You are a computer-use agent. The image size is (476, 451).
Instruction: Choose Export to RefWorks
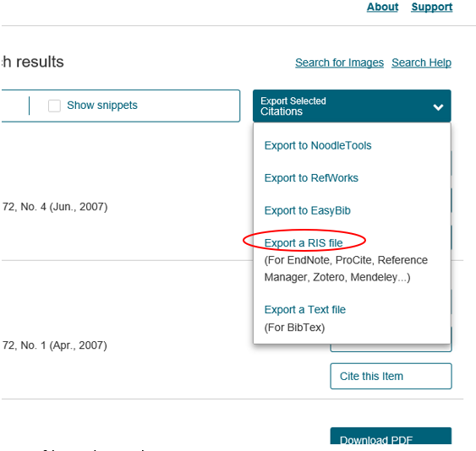tap(311, 178)
